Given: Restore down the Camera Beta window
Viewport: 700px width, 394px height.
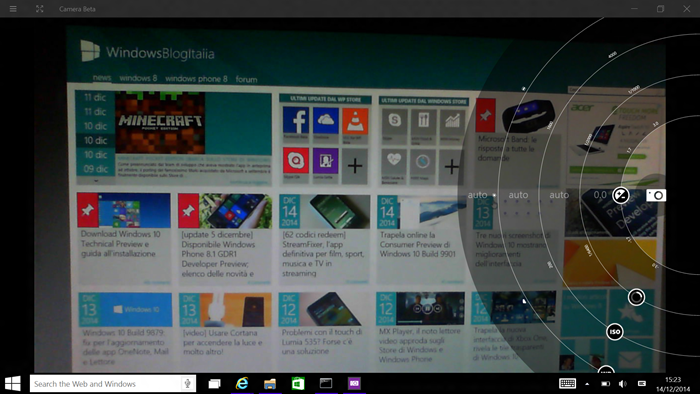Looking at the screenshot, I should [x=660, y=8].
